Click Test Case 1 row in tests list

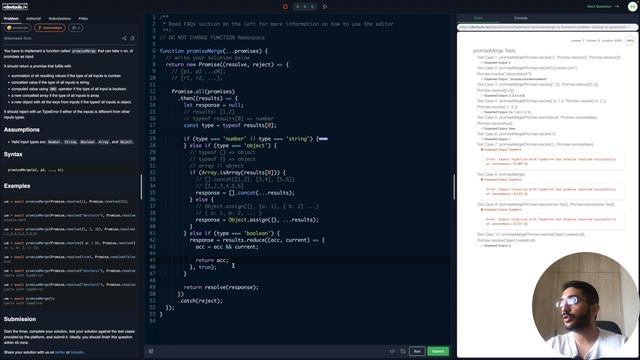click(x=549, y=58)
